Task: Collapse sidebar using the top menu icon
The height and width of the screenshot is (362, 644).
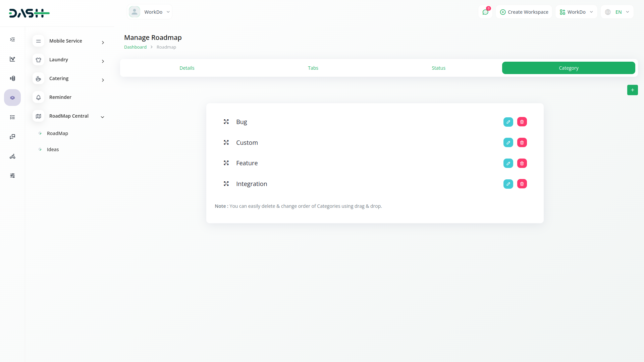Action: coord(12,40)
